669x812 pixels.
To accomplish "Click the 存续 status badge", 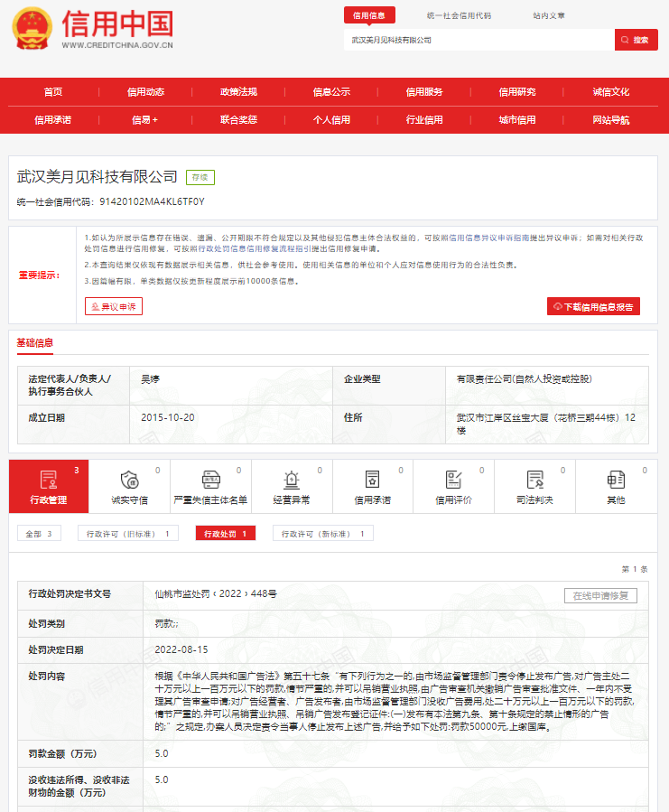I will click(200, 177).
